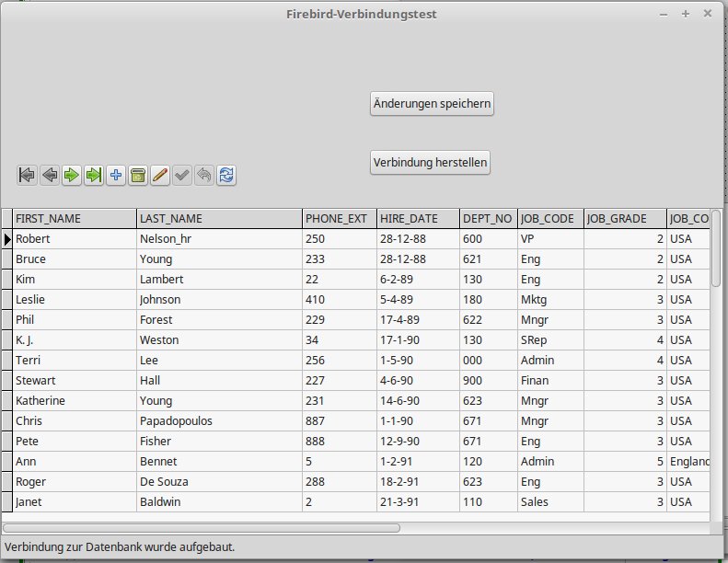The width and height of the screenshot is (728, 563).
Task: Click the Änderungen speichern button
Action: click(x=433, y=104)
